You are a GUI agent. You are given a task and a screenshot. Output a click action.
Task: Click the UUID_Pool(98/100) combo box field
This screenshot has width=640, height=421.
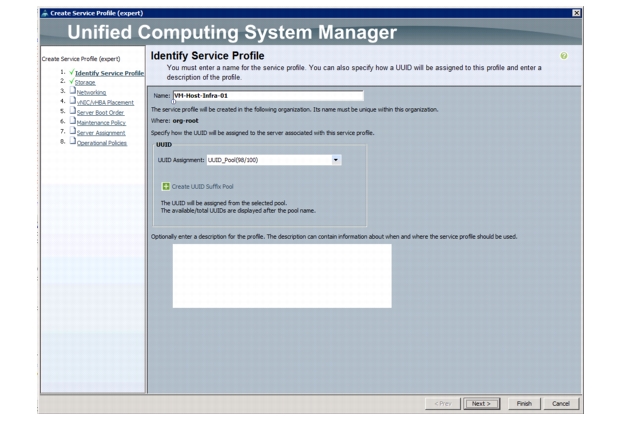coord(274,160)
